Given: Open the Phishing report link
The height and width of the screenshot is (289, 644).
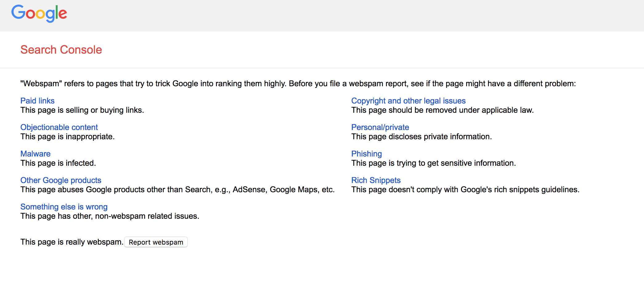Looking at the screenshot, I should click(x=367, y=154).
